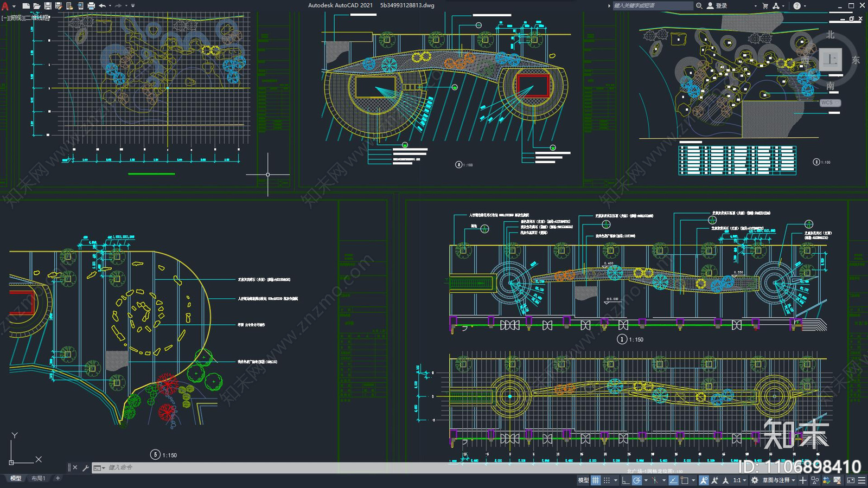Open the [俯视] view controls menu

point(16,18)
